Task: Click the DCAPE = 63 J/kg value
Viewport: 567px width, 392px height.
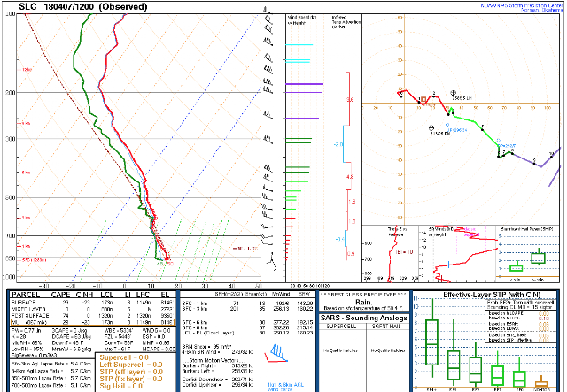Action: tap(71, 337)
